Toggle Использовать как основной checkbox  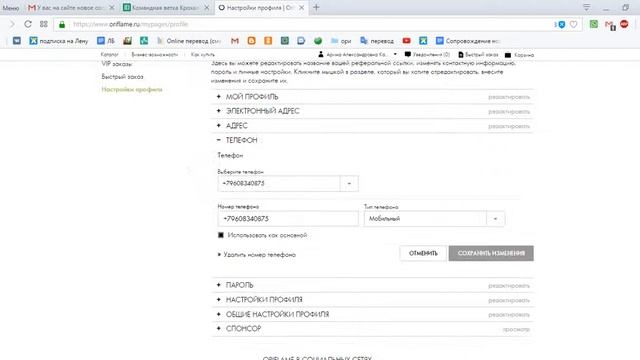tap(221, 235)
